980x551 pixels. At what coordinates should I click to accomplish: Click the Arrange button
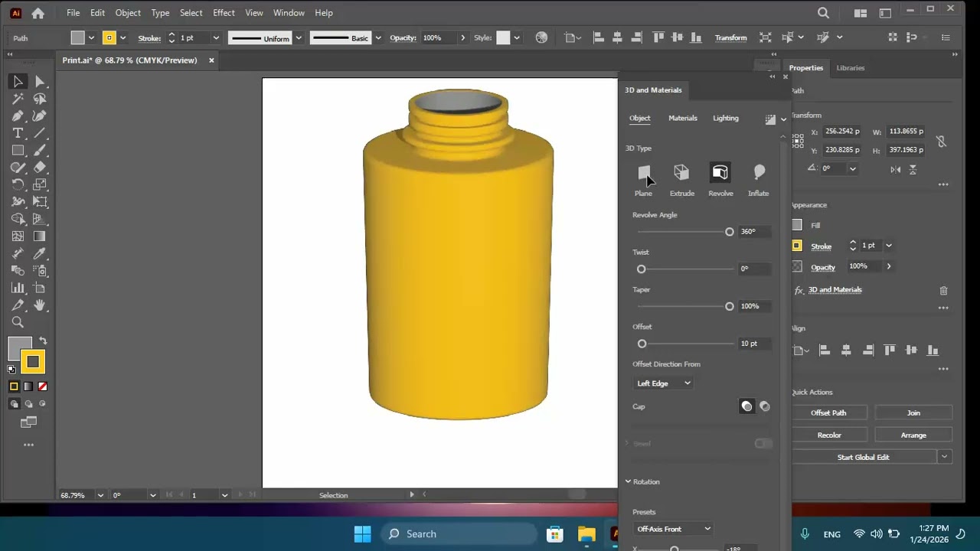[x=913, y=435]
